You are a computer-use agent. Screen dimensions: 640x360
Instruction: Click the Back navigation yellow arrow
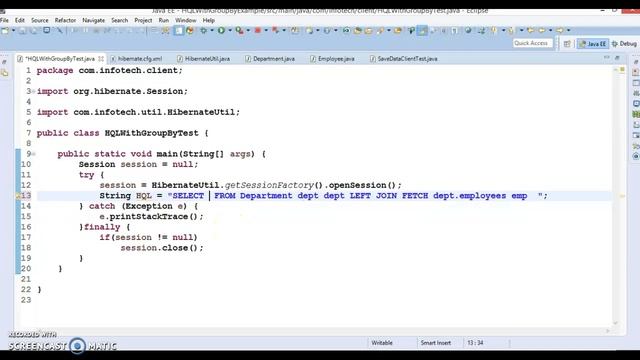542,30
